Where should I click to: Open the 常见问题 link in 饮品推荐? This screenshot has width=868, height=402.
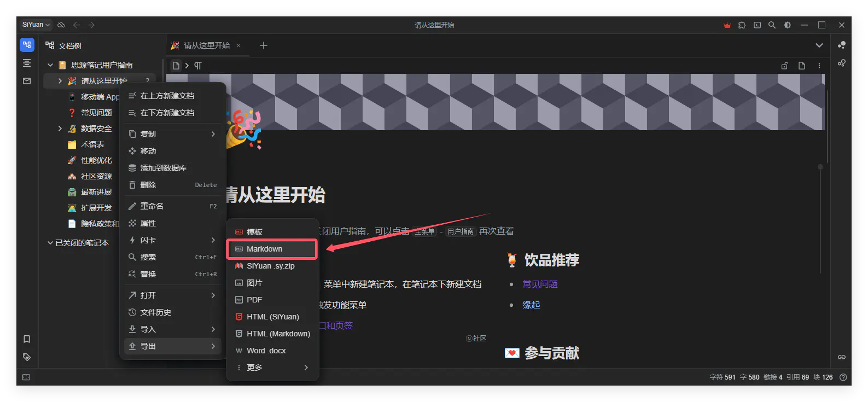point(540,284)
